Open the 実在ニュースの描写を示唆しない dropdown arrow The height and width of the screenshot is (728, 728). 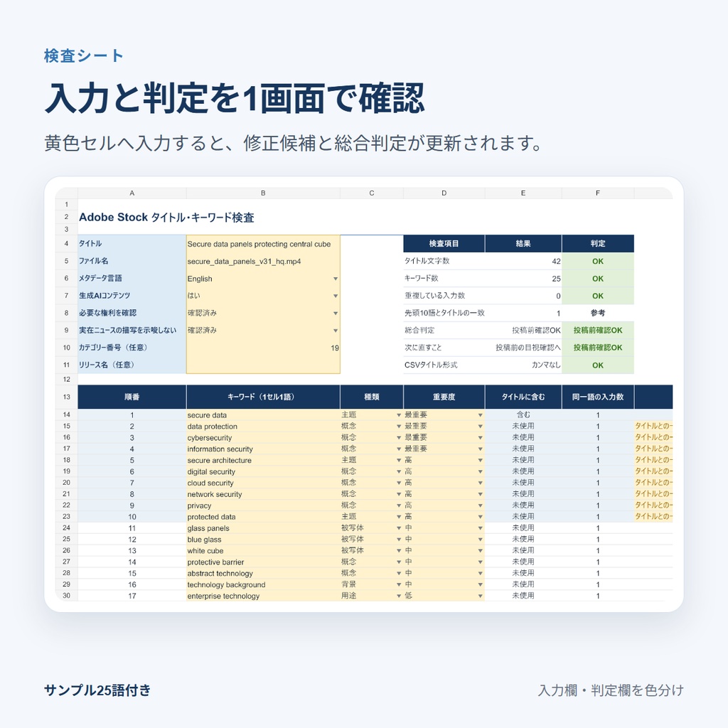point(336,331)
